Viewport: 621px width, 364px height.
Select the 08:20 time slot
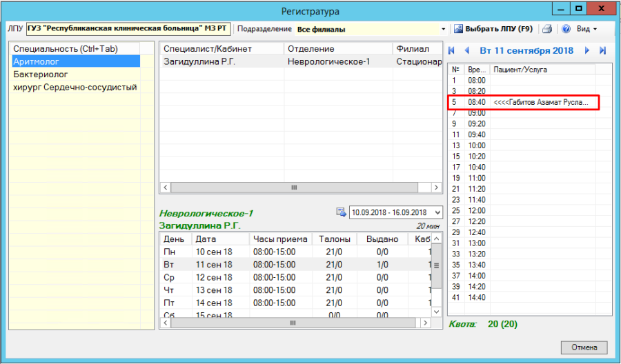tap(530, 91)
